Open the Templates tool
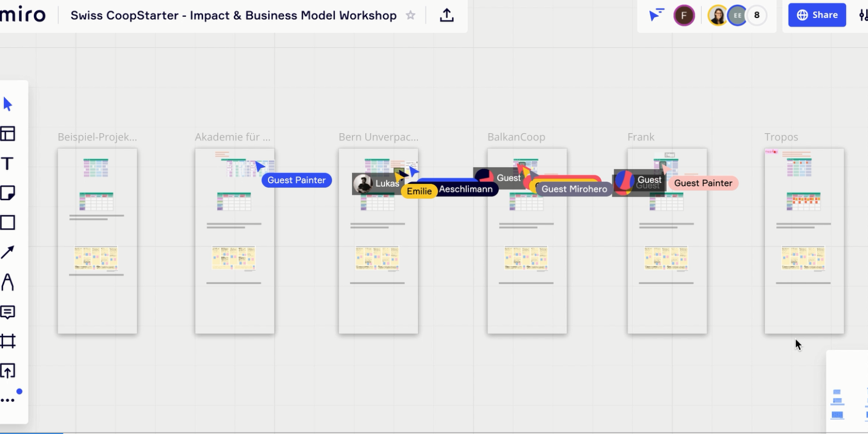The height and width of the screenshot is (434, 868). [8, 134]
